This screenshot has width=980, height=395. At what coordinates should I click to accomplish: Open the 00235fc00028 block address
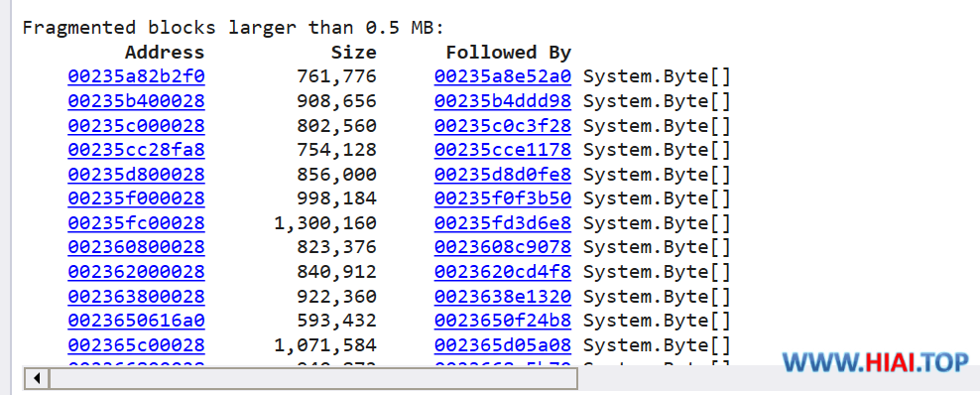(136, 223)
